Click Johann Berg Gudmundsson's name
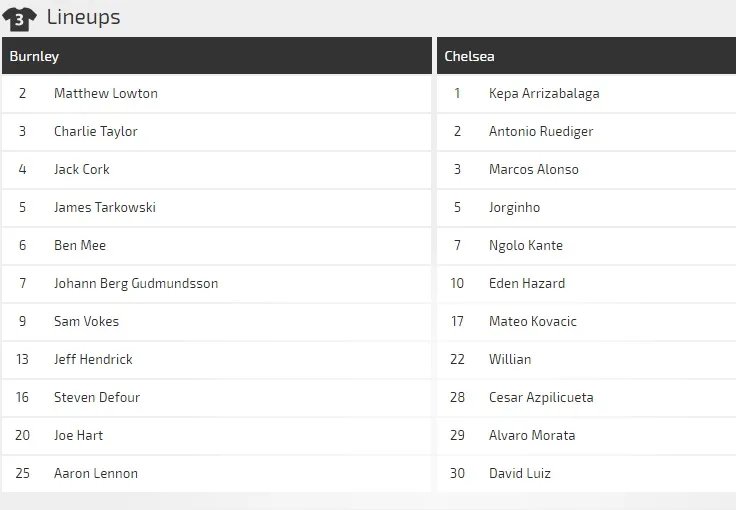 pos(136,284)
